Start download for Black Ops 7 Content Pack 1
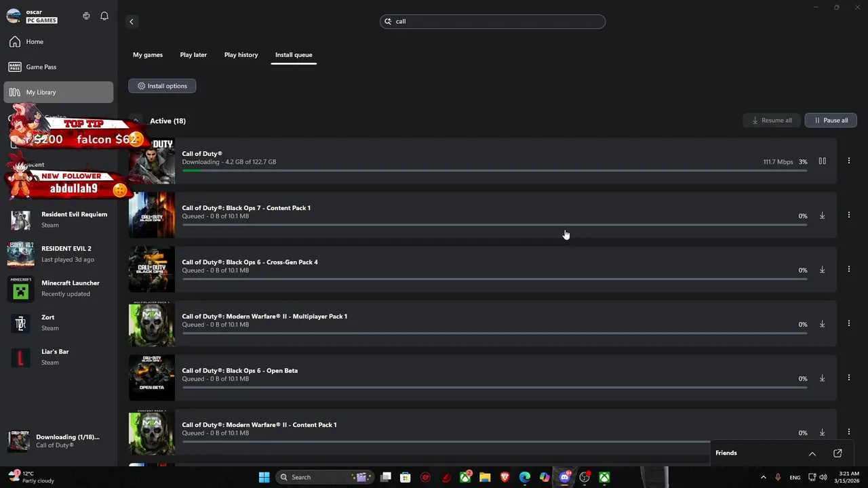The height and width of the screenshot is (488, 868). (822, 216)
